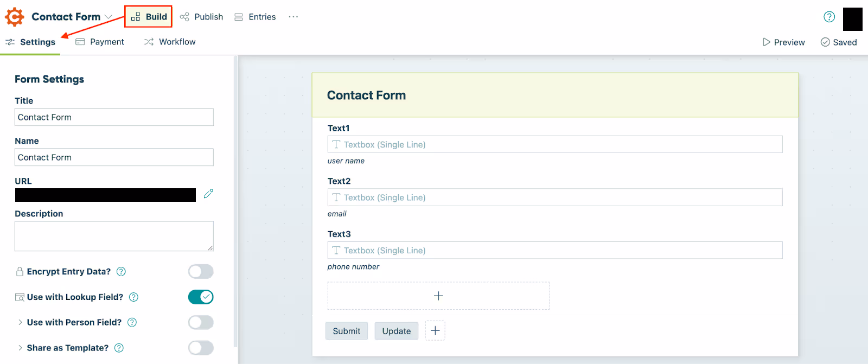Screen dimensions: 868x364
Task: Turn on Share as Template toggle
Action: (201, 348)
